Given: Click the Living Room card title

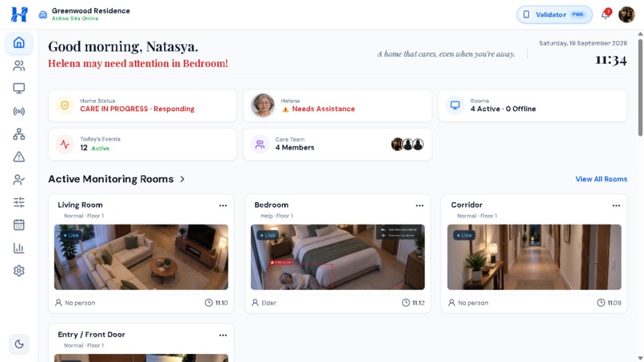Looking at the screenshot, I should 80,205.
